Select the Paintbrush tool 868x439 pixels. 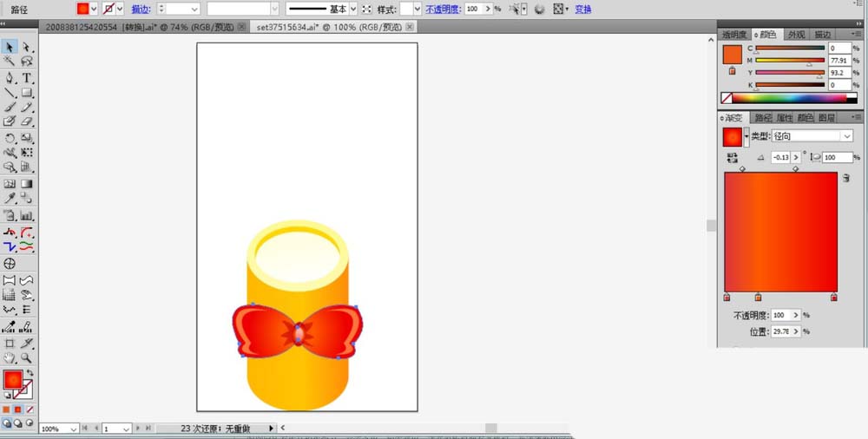click(10, 108)
